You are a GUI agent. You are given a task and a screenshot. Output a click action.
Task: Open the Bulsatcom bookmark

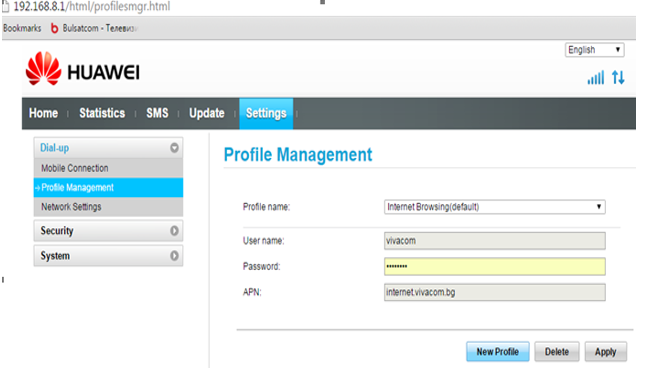(x=94, y=28)
